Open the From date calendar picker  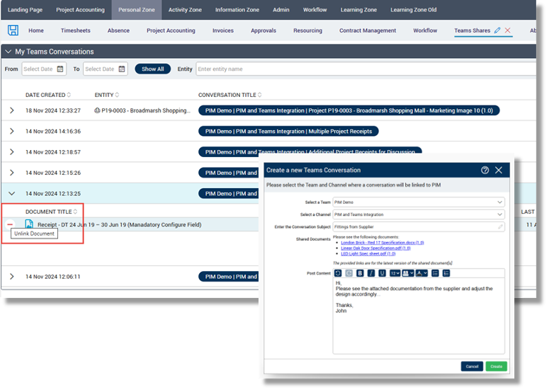click(x=60, y=69)
